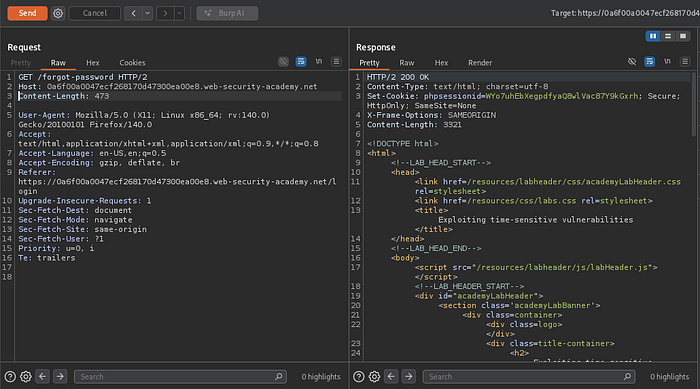The width and height of the screenshot is (700, 389).
Task: Switch Response panel to Pretty tab
Action: pyautogui.click(x=369, y=63)
